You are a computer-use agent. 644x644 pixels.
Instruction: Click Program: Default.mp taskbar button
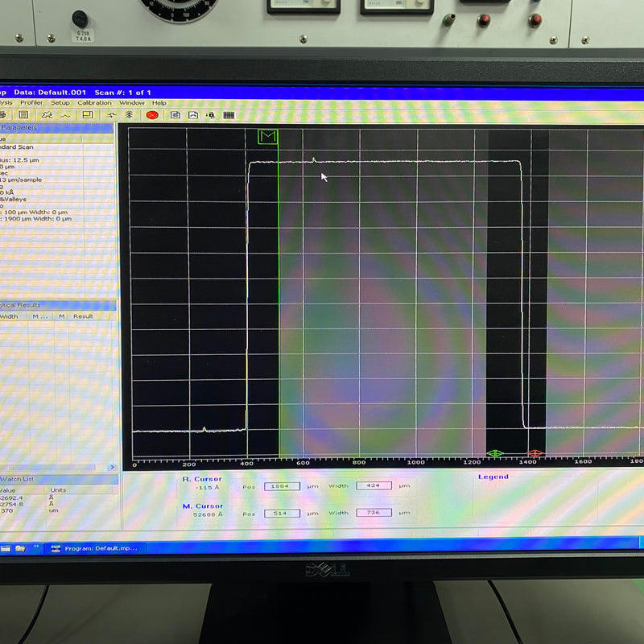[95, 548]
